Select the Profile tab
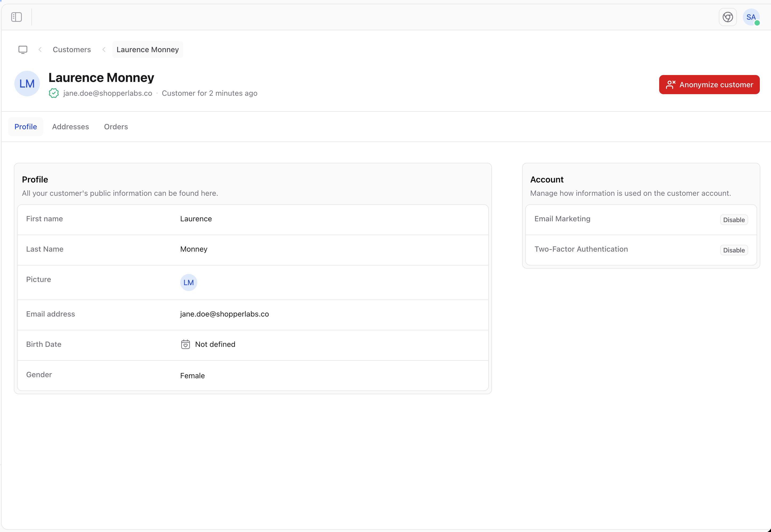The height and width of the screenshot is (532, 771). 26,127
